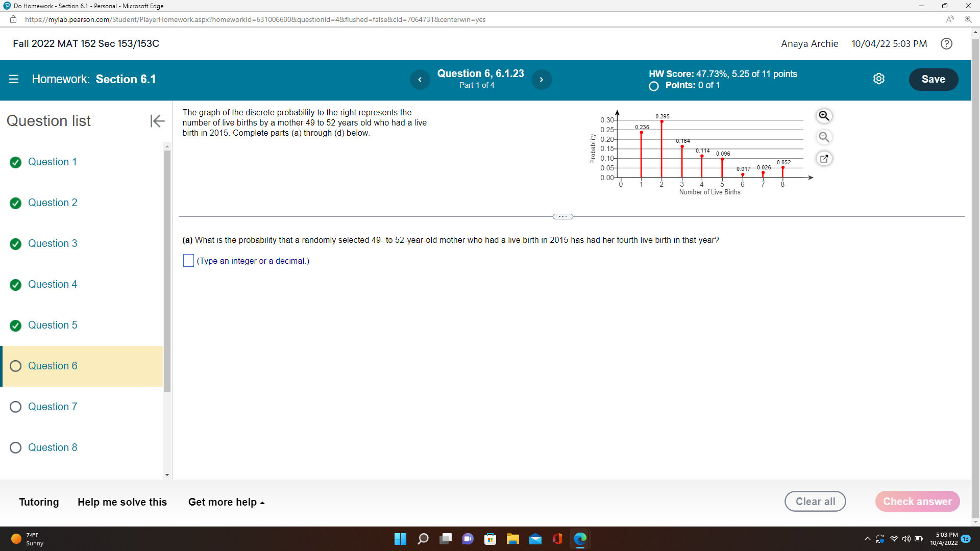Click the answer input box for part (a)
980x551 pixels.
point(188,261)
